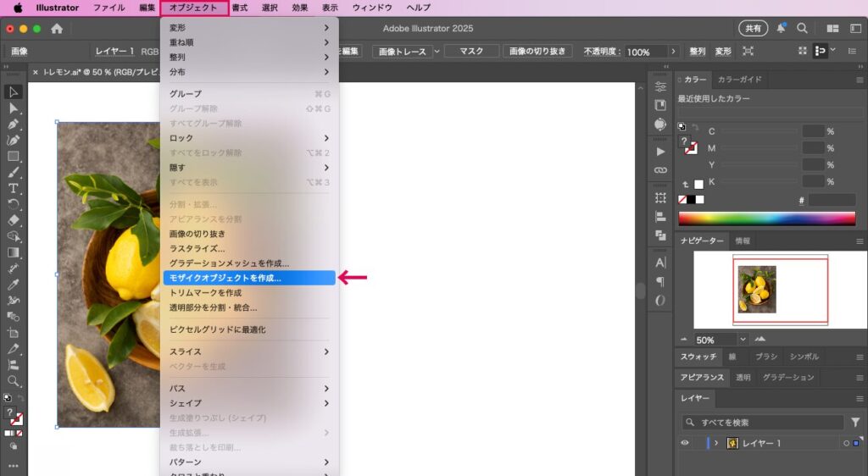Open the Apple menu

(x=18, y=8)
